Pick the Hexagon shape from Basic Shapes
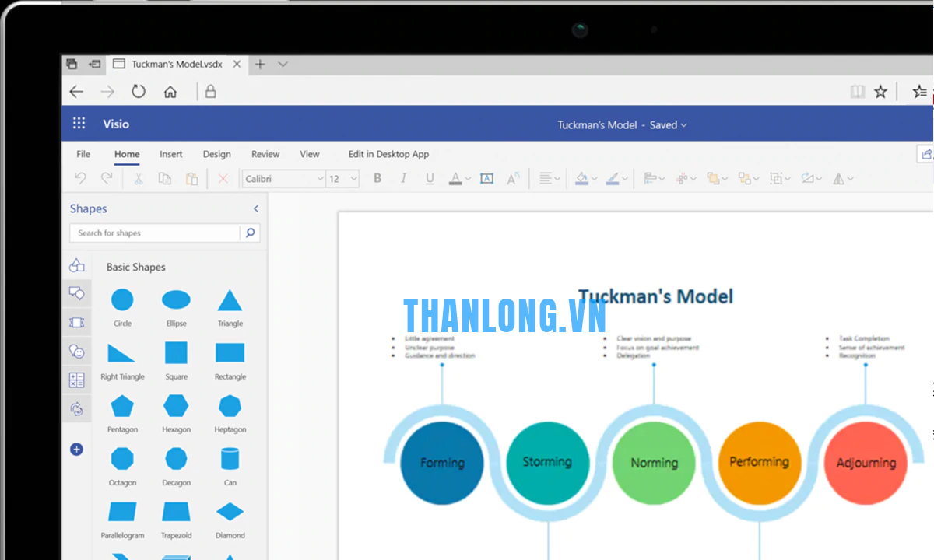Screen dimensions: 934x560 click(x=176, y=406)
